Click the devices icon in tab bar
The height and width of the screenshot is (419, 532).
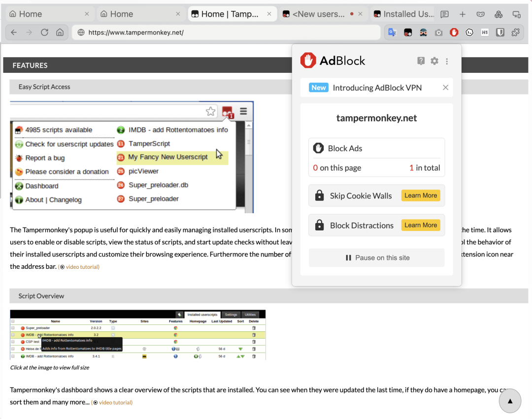[516, 14]
